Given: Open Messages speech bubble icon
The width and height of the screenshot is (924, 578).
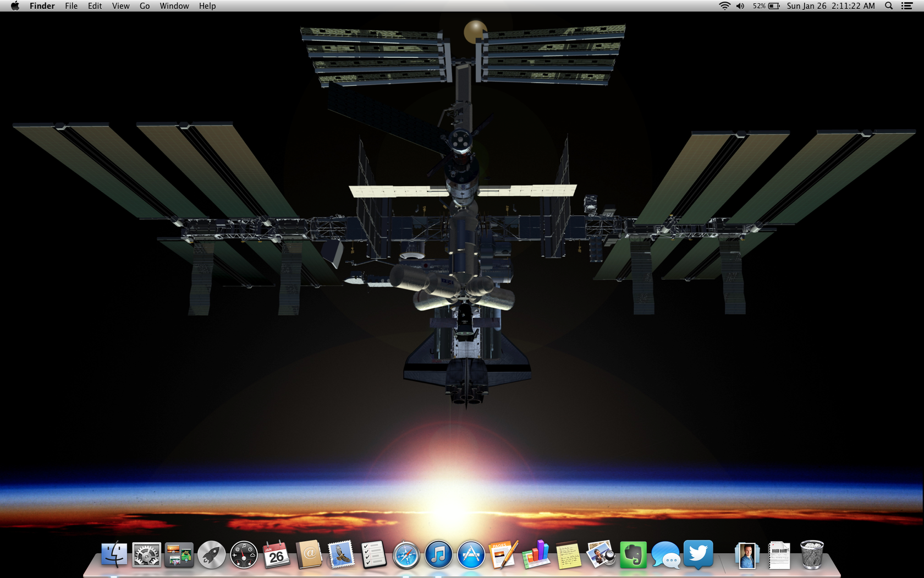Looking at the screenshot, I should (665, 555).
